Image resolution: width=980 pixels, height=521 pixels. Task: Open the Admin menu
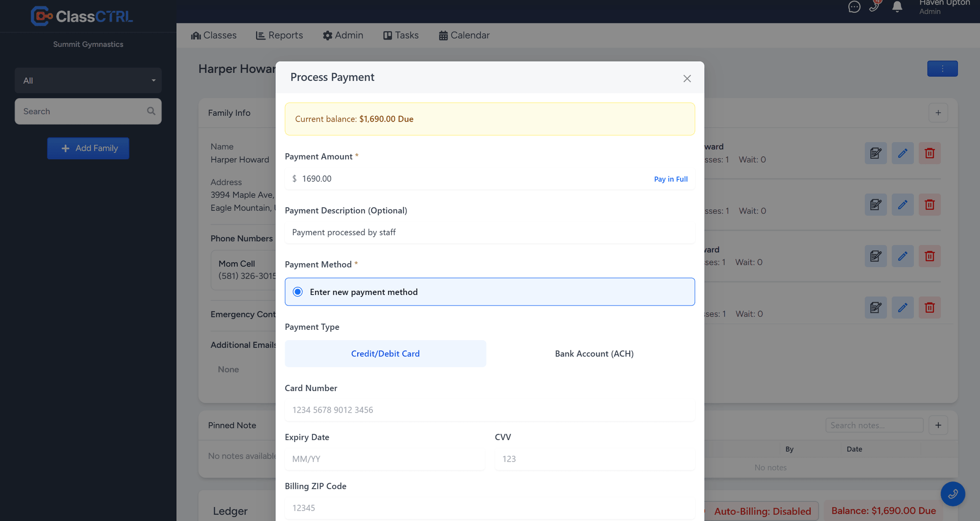pyautogui.click(x=343, y=35)
